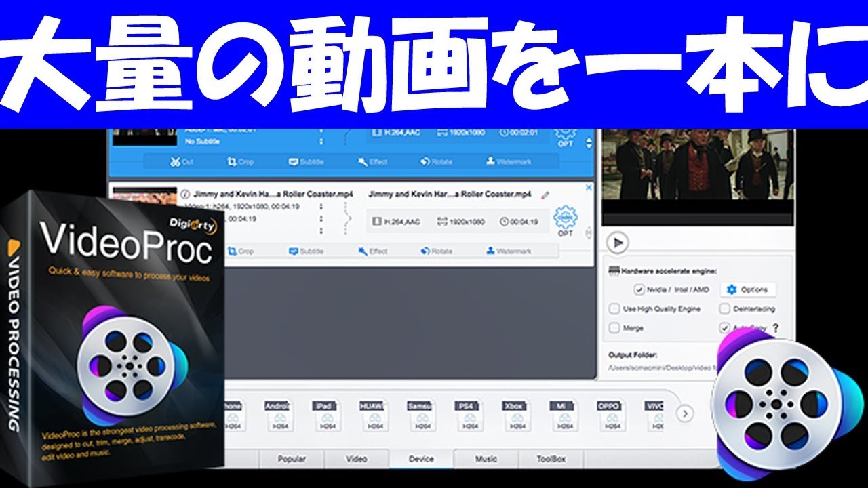Switch to the Device tab

pos(421,459)
